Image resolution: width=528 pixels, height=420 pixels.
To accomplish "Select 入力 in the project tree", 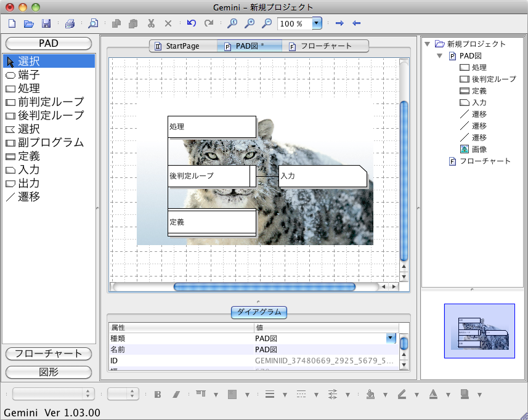I will click(x=473, y=103).
